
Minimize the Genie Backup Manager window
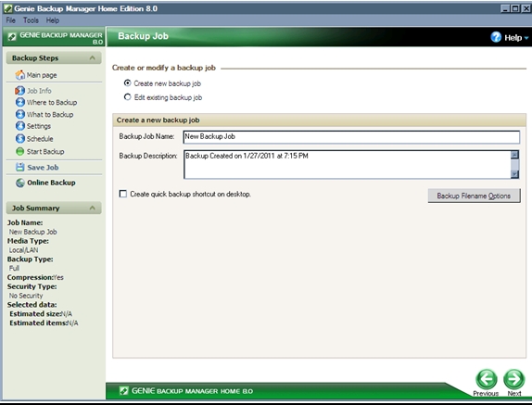(x=505, y=8)
